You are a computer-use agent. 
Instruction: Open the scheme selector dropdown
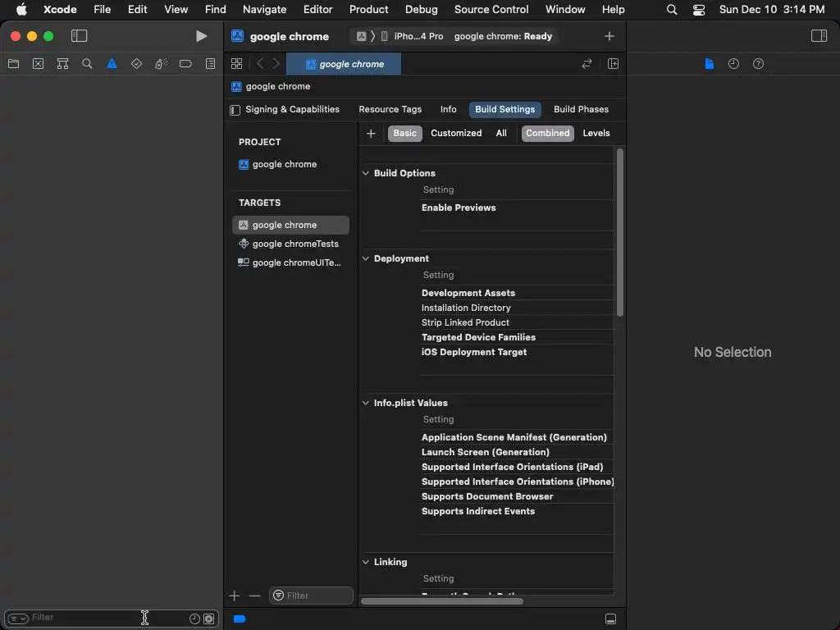click(361, 36)
